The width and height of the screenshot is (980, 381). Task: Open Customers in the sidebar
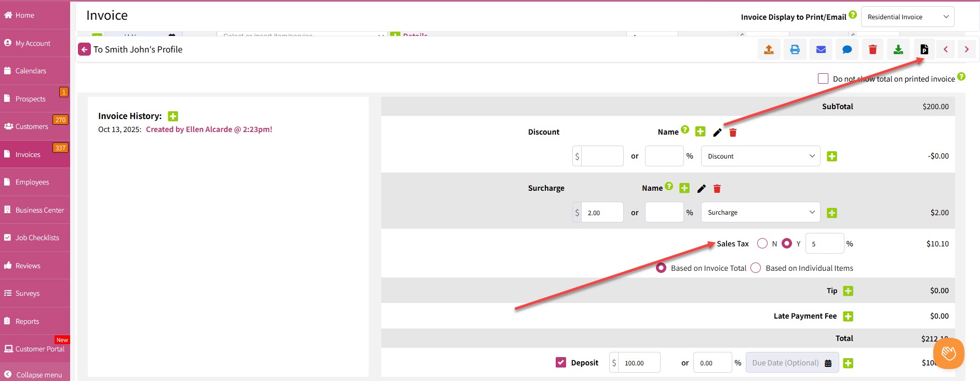35,126
